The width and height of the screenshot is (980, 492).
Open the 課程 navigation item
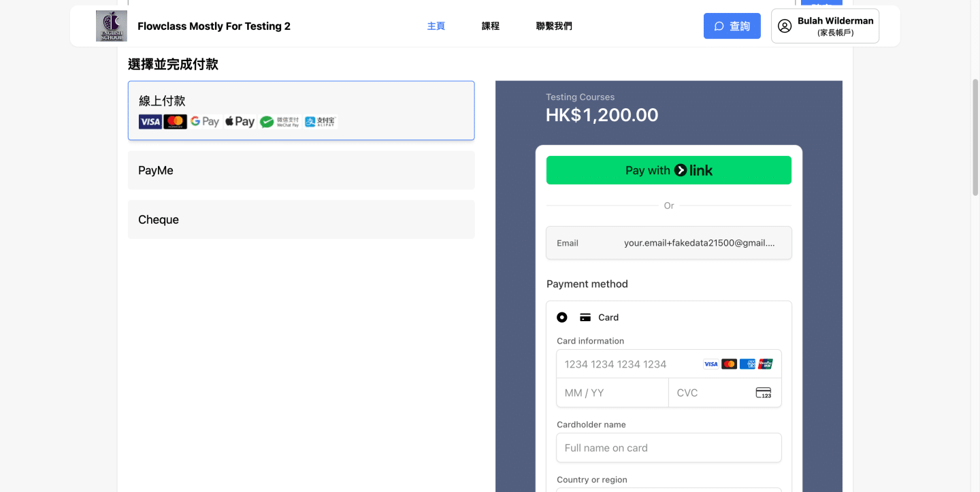(491, 26)
